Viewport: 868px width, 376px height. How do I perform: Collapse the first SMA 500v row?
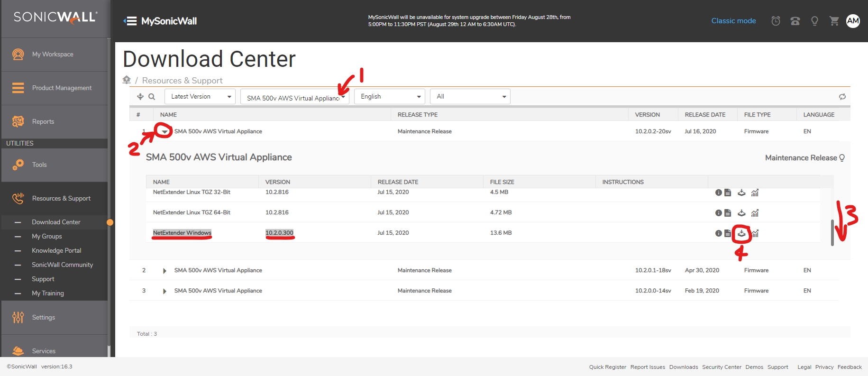click(164, 131)
